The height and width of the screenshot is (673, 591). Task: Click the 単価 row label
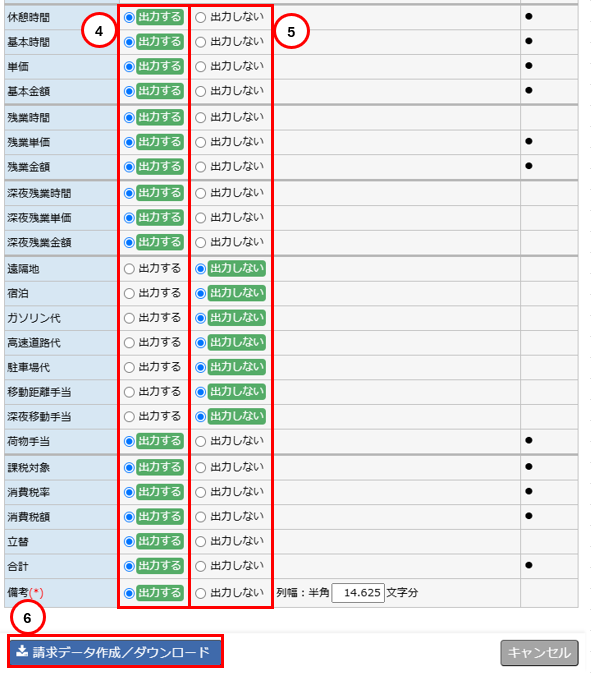click(x=18, y=67)
